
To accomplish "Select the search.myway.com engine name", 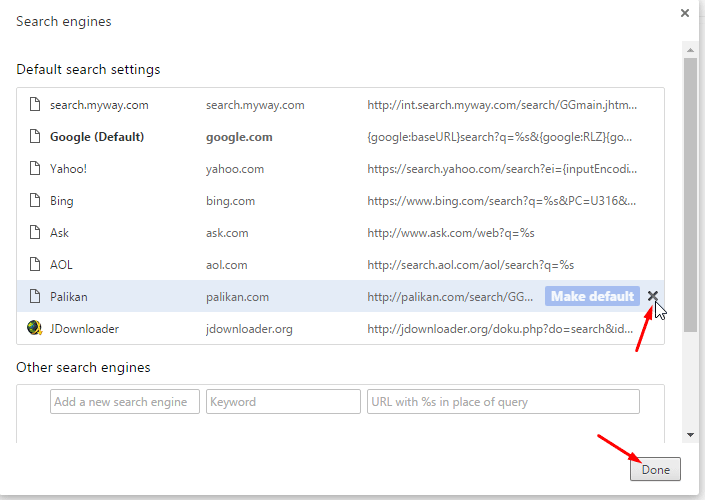I will point(99,105).
